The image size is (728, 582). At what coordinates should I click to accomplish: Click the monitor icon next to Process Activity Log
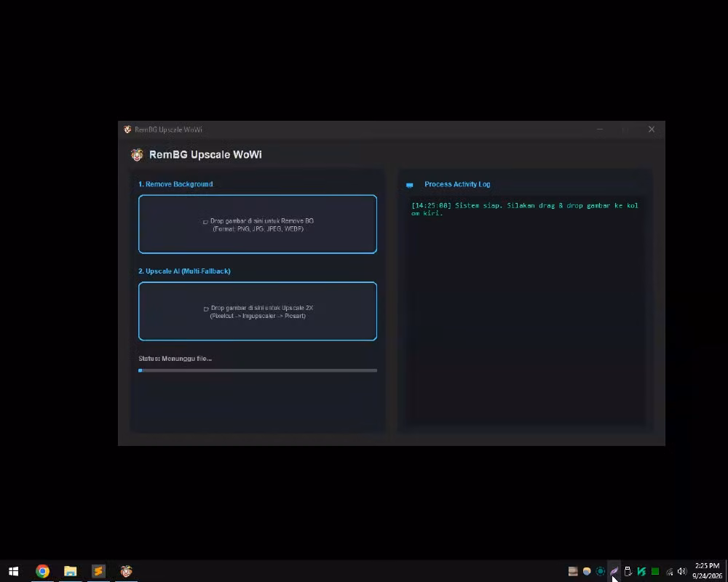point(409,185)
